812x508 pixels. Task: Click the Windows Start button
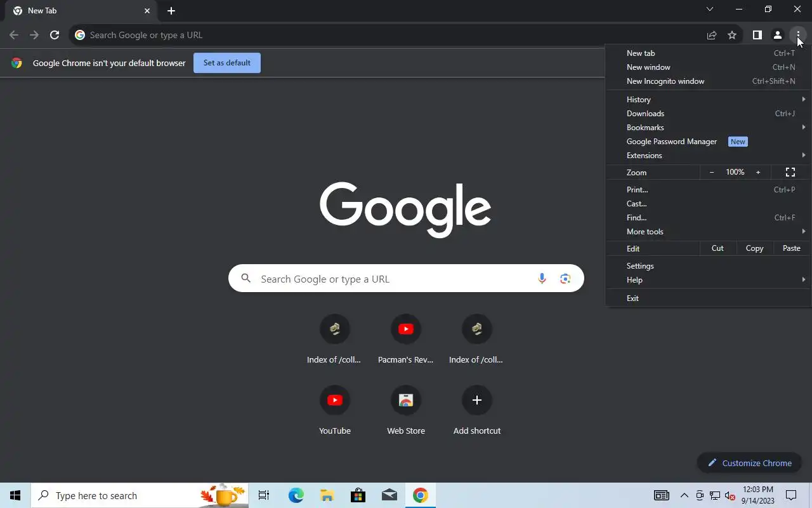pyautogui.click(x=15, y=495)
